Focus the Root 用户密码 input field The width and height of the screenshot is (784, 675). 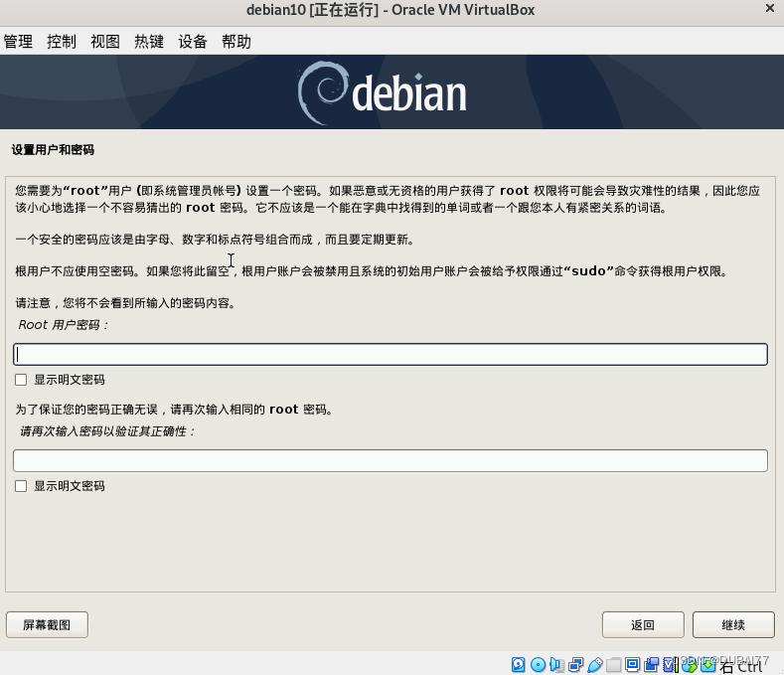[391, 354]
